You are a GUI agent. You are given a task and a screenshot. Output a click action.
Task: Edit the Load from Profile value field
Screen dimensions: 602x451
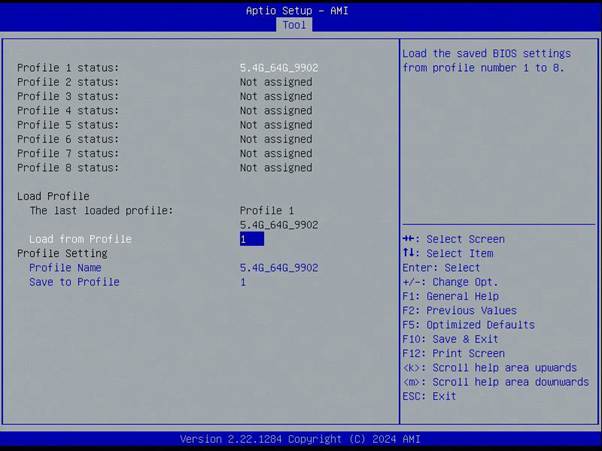pyautogui.click(x=252, y=239)
